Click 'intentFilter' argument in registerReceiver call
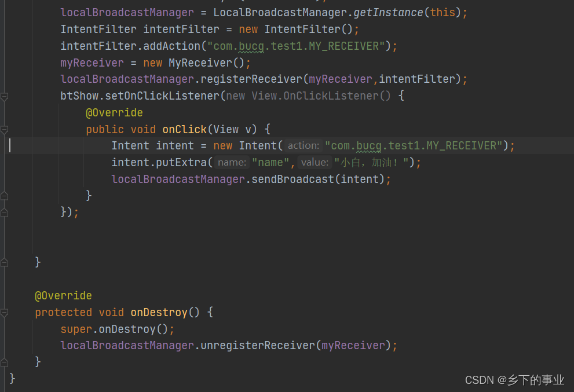Image resolution: width=574 pixels, height=392 pixels. pyautogui.click(x=417, y=79)
